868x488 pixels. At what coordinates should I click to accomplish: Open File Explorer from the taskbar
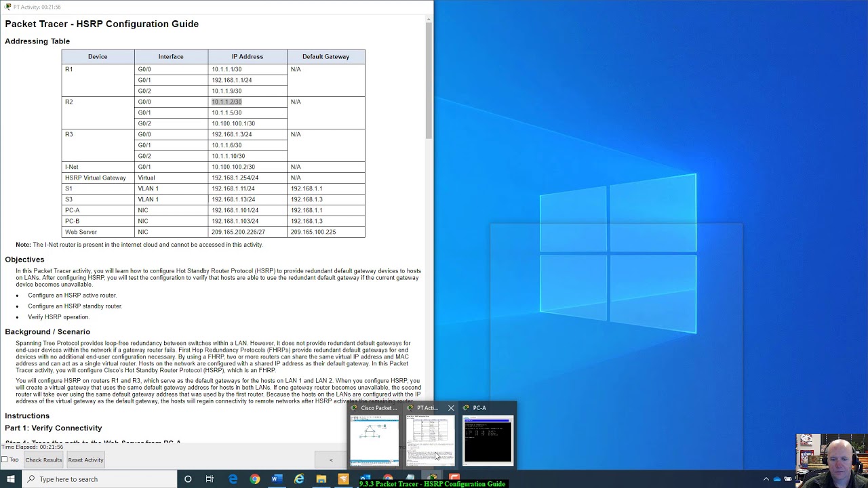tap(321, 479)
